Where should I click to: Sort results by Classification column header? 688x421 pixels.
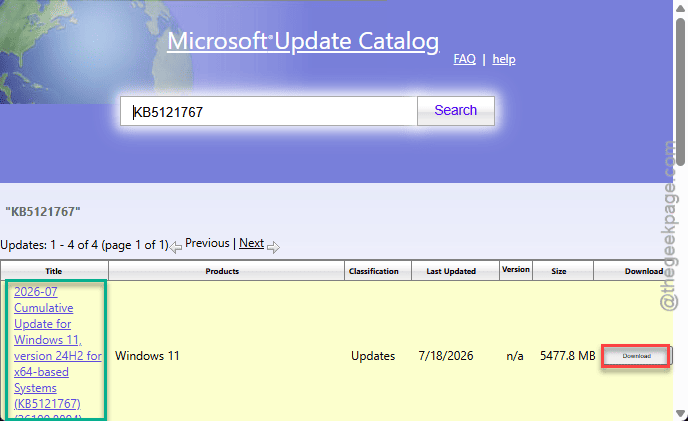click(373, 271)
